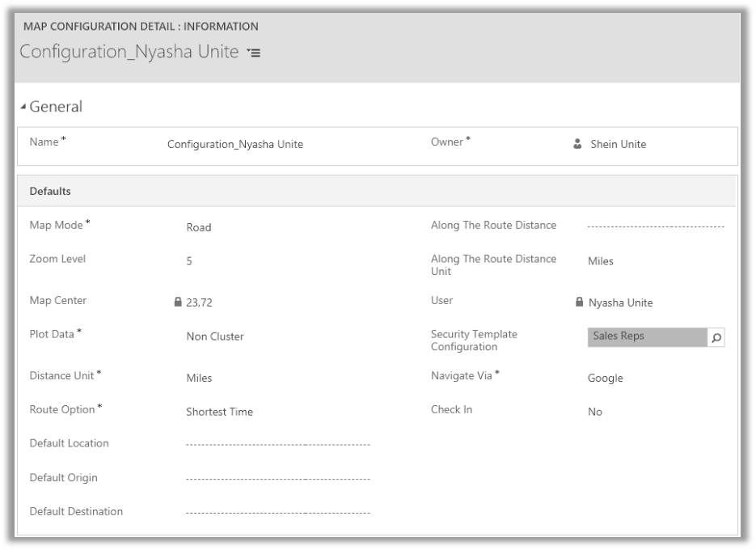This screenshot has width=756, height=550.
Task: Edit the Name field Configuration_Nyasha Unite
Action: [x=235, y=145]
